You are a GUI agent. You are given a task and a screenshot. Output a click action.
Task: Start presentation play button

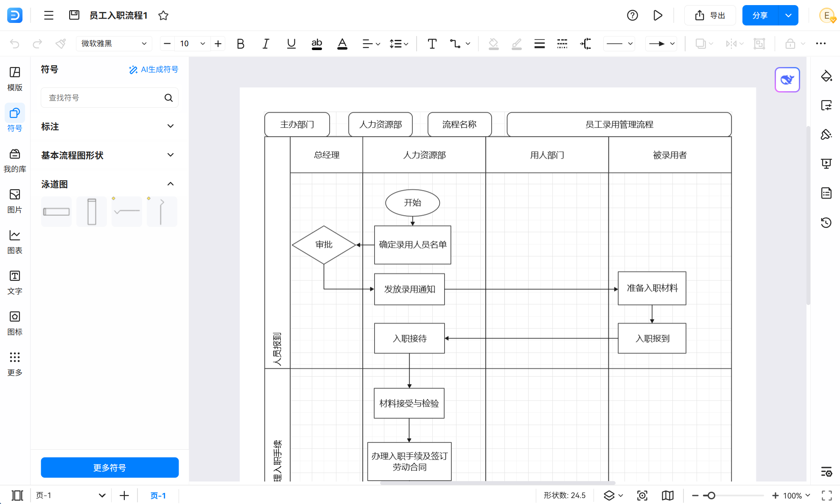(658, 16)
